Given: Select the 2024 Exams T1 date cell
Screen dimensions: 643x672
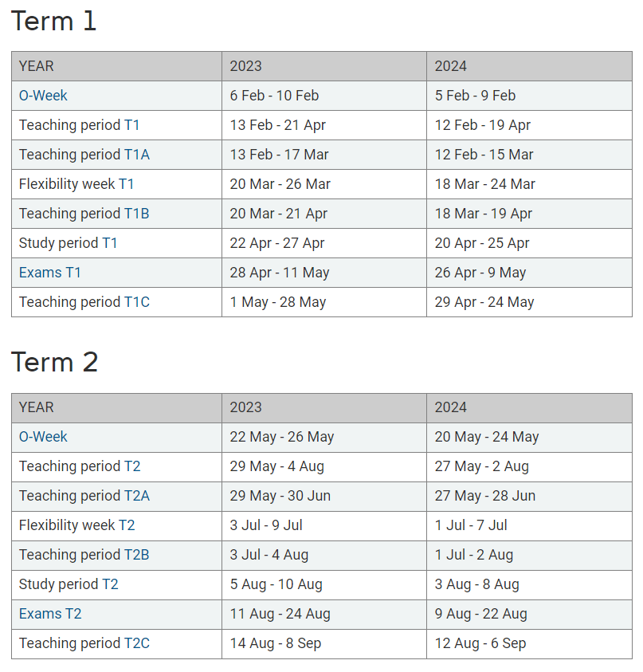Looking at the screenshot, I should click(530, 273).
